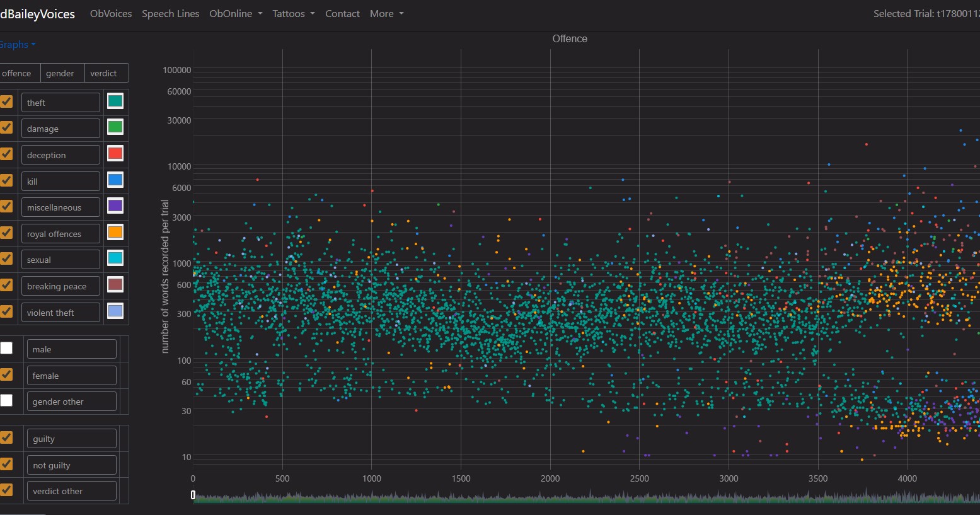Open the purple miscellaneous color picker

click(115, 205)
